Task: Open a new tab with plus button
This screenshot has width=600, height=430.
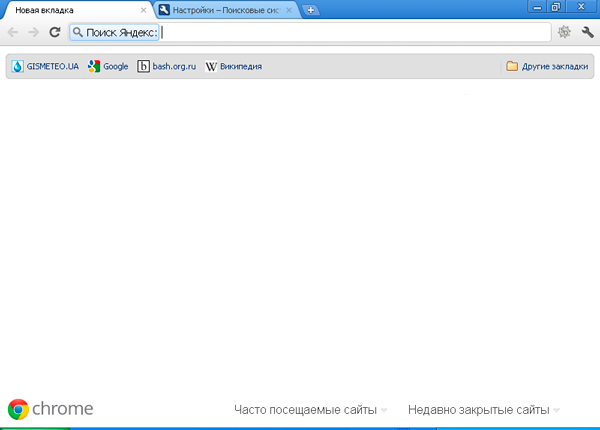Action: pyautogui.click(x=311, y=10)
